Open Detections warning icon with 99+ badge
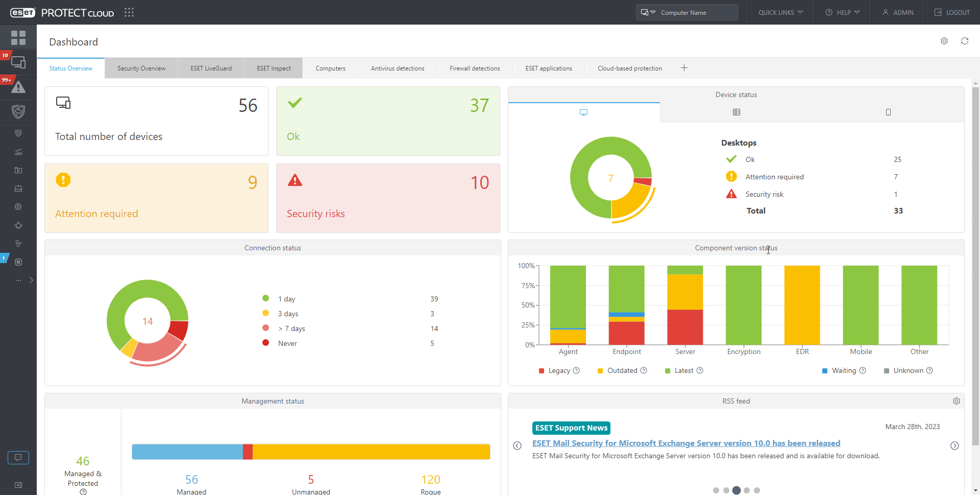Viewport: 980px width, 495px height. (18, 87)
